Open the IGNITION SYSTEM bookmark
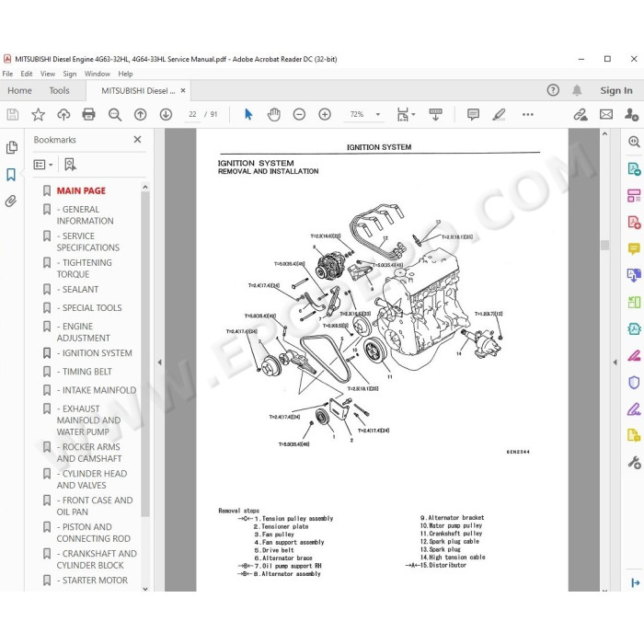Screen dimensions: 644x644 click(95, 353)
